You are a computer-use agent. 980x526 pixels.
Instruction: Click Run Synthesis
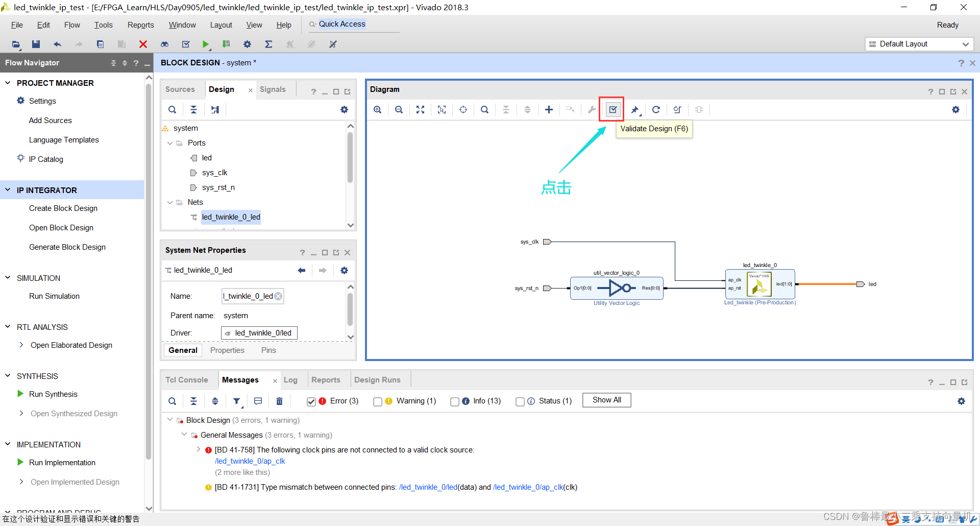click(53, 394)
